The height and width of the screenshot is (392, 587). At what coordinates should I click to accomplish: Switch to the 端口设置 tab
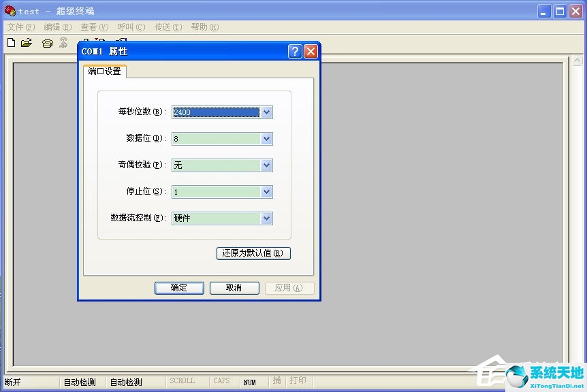pos(104,71)
